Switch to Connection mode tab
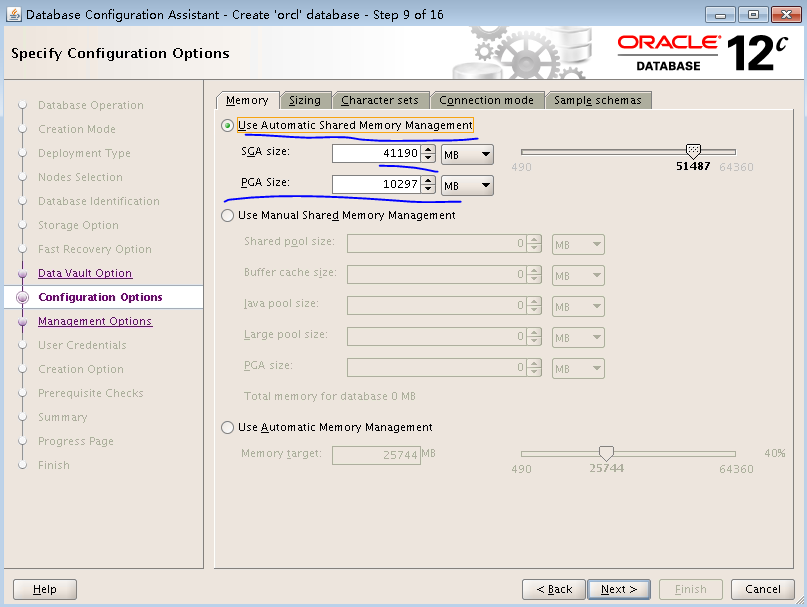Viewport: 807px width, 607px height. point(486,100)
